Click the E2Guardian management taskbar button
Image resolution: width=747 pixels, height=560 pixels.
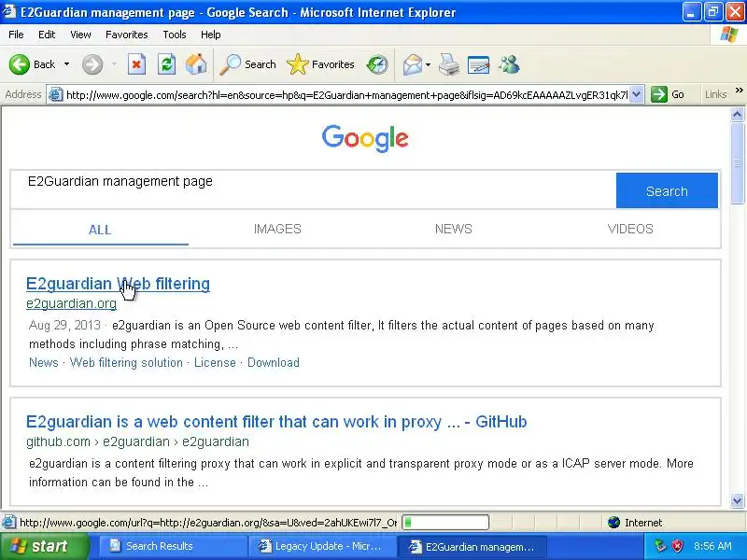472,546
